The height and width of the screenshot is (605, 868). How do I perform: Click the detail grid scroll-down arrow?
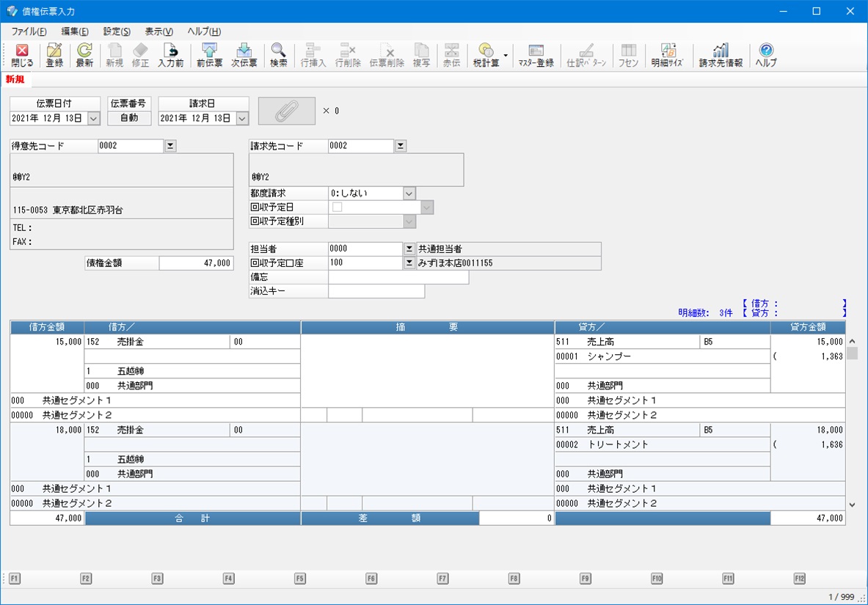click(852, 505)
